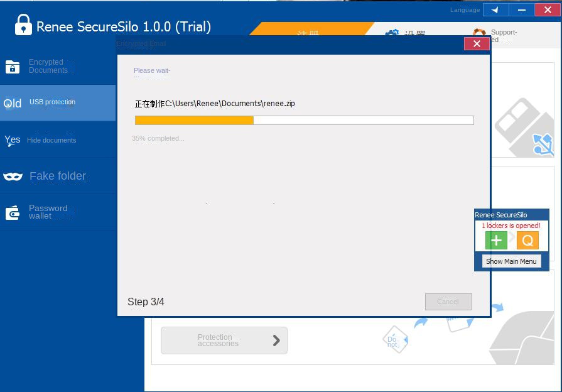Expand Protection accessories with the chevron arrow
562x392 pixels.
276,340
